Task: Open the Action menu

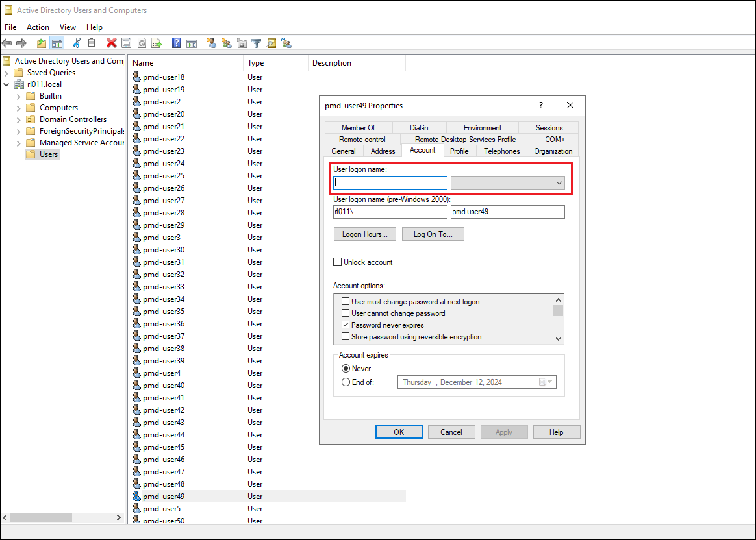Action: 38,27
